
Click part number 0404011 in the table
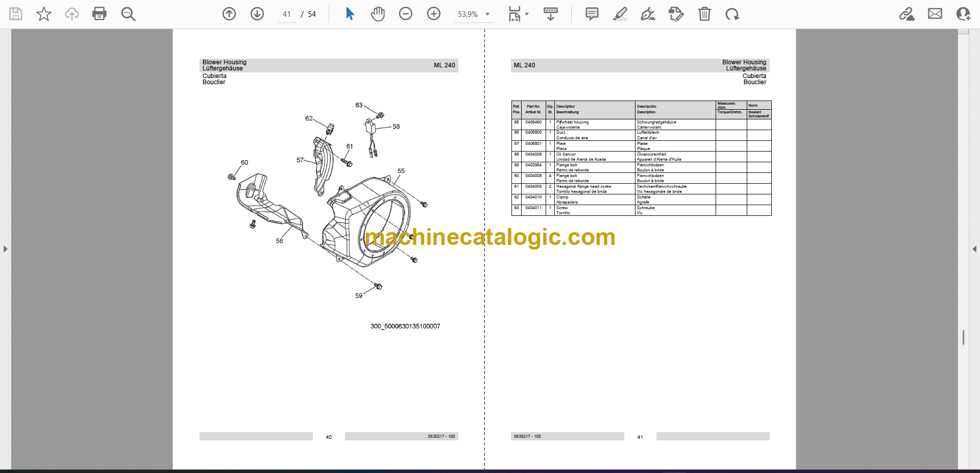(x=533, y=208)
